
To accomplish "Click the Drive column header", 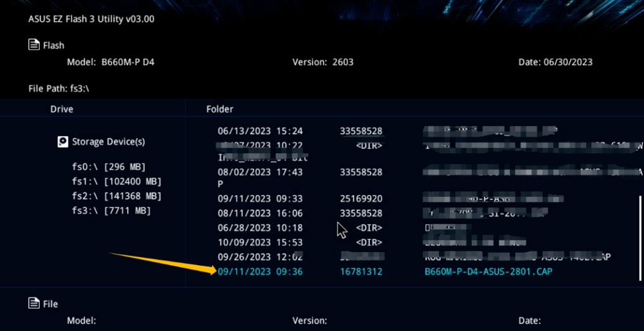I will pos(62,109).
